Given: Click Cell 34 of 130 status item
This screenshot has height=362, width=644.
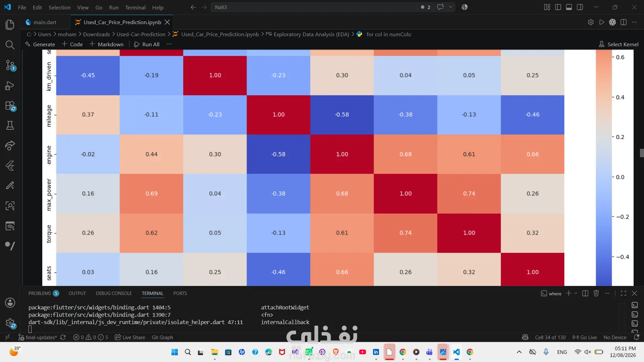Looking at the screenshot, I should (550, 337).
